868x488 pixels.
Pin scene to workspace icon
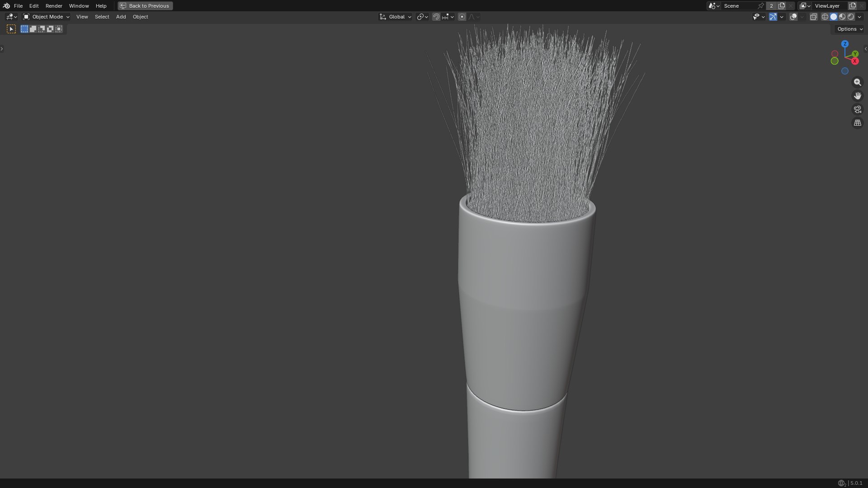tap(761, 6)
